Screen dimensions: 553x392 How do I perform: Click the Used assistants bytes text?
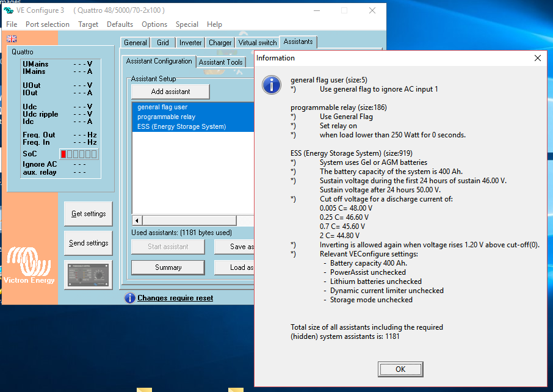(182, 233)
